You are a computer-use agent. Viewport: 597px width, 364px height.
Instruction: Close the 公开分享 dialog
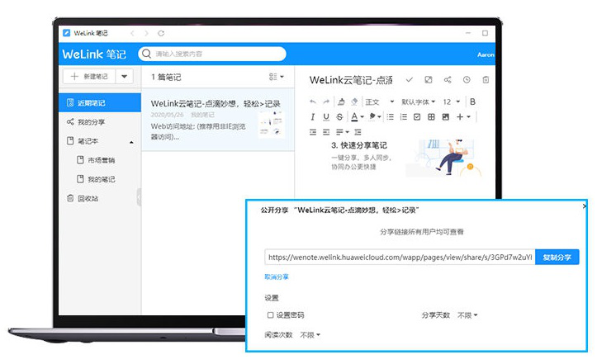pos(585,206)
